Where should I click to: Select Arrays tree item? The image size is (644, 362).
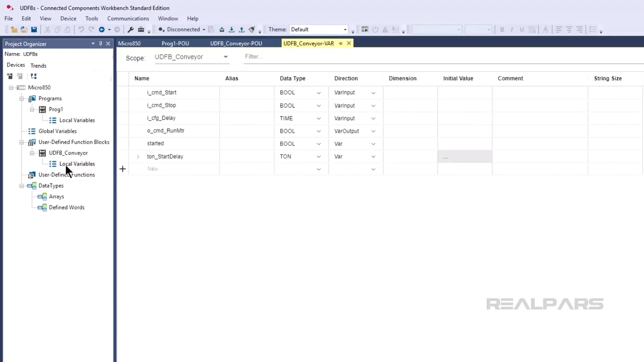click(x=56, y=197)
